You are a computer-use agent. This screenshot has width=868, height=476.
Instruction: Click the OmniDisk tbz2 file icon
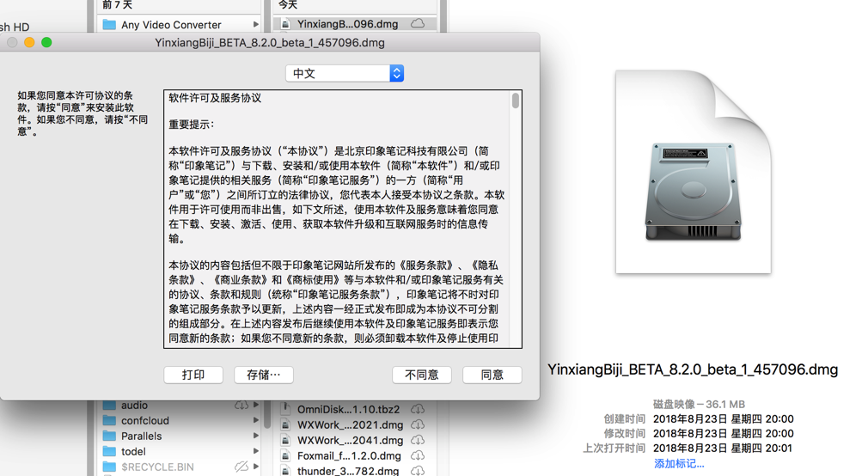pyautogui.click(x=285, y=409)
